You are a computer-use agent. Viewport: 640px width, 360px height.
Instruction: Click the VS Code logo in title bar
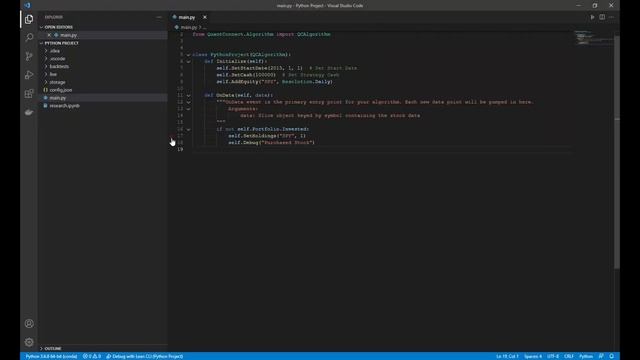tap(27, 5)
